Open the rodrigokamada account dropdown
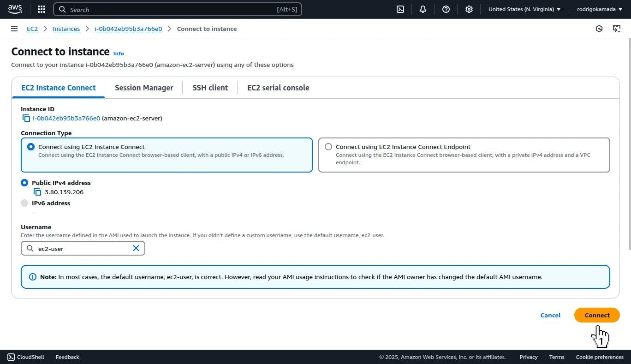631x364 pixels. (x=599, y=9)
